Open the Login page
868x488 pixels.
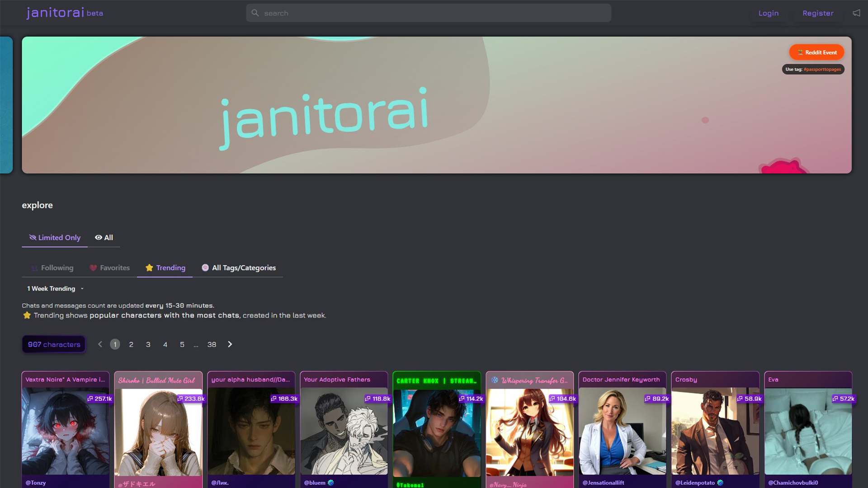tap(769, 13)
